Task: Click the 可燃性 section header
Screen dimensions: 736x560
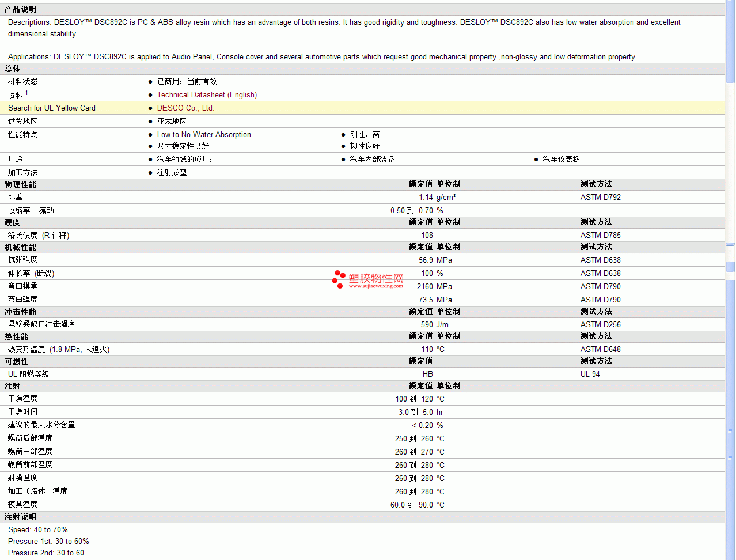Action: pyautogui.click(x=17, y=362)
